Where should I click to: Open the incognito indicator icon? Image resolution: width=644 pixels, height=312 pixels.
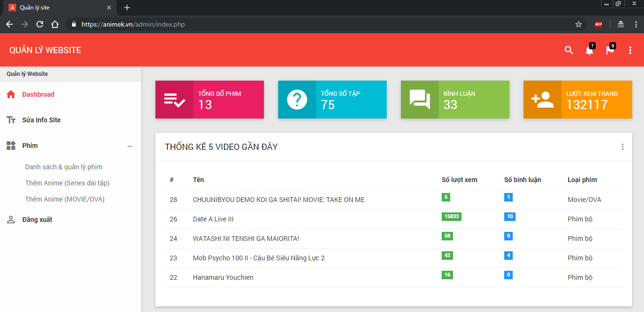point(620,24)
